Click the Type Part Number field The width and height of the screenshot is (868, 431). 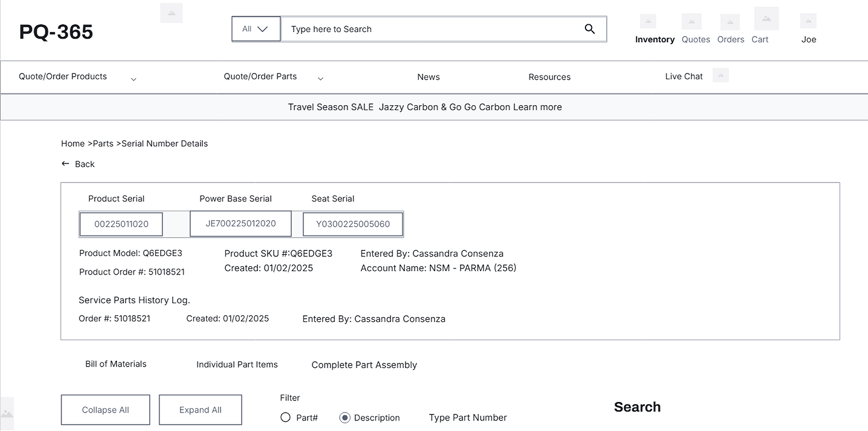[x=468, y=418]
